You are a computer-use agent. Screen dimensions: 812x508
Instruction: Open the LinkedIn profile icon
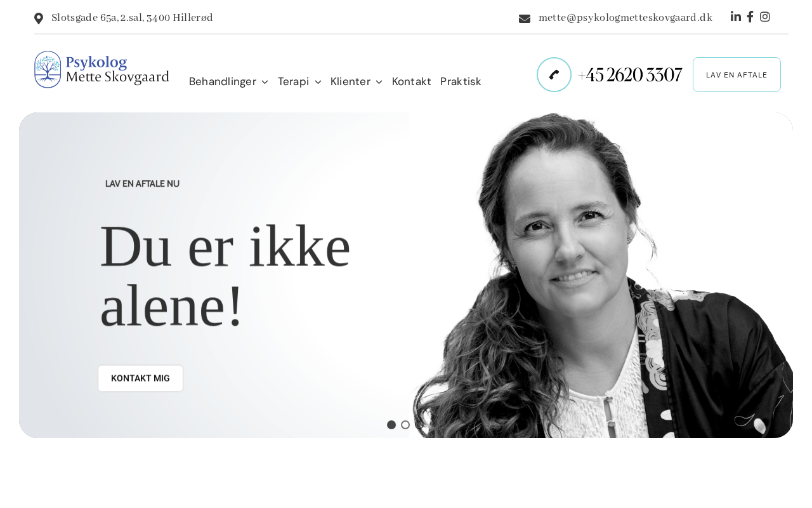(736, 17)
